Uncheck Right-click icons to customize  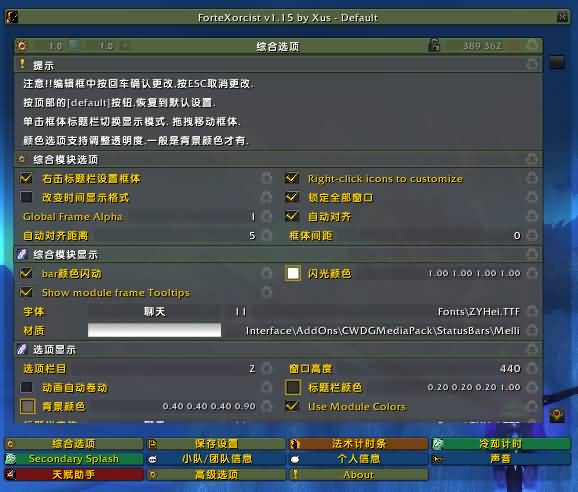[x=292, y=178]
